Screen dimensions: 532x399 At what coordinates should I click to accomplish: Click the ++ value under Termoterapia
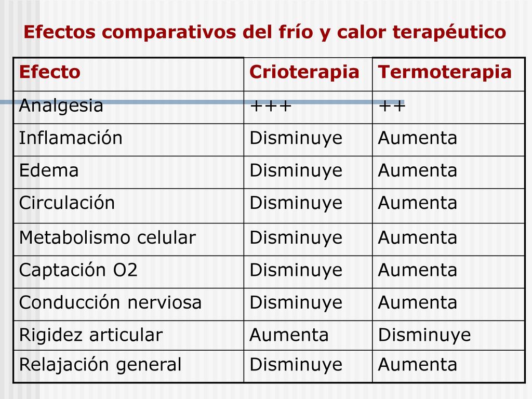click(x=392, y=106)
